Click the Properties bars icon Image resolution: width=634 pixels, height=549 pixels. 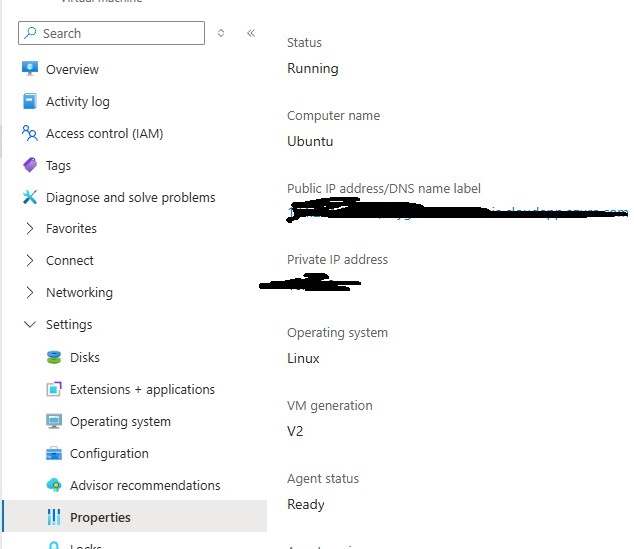[x=54, y=517]
